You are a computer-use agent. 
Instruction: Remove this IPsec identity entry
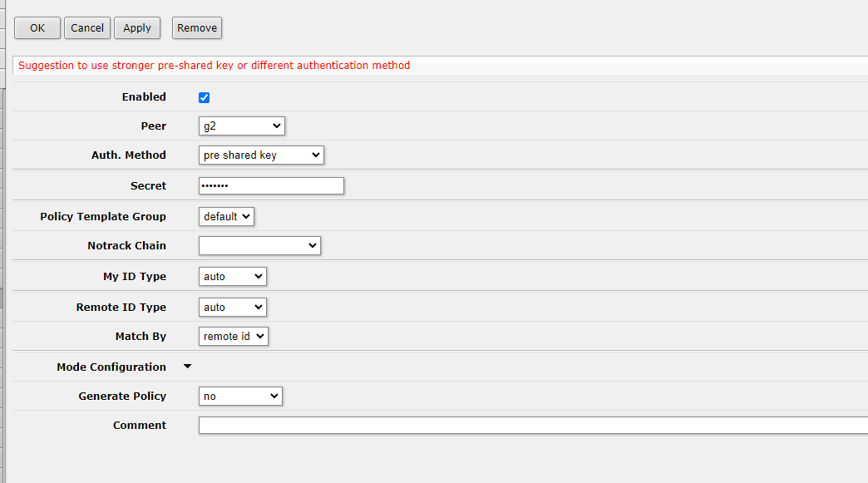click(x=197, y=28)
